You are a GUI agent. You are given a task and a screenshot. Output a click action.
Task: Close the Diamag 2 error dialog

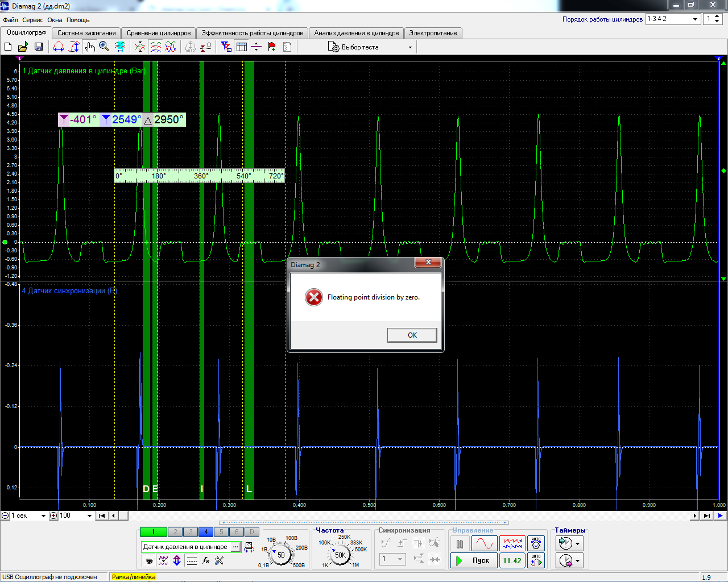[428, 262]
